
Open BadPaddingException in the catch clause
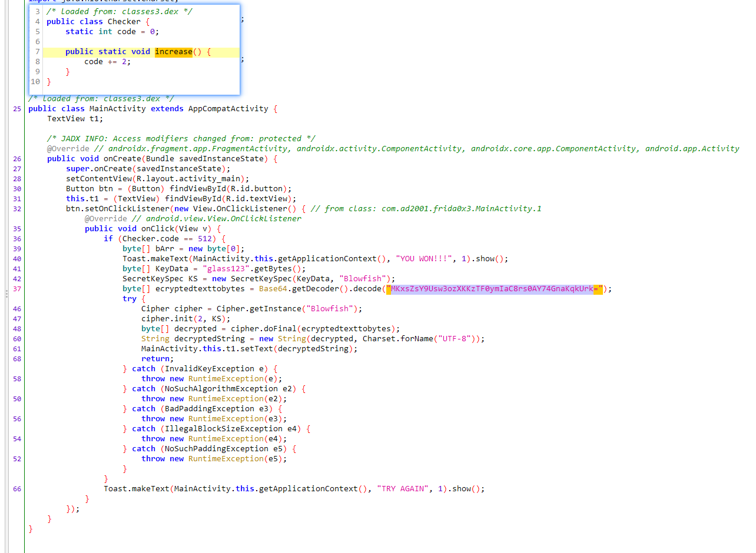click(x=207, y=409)
